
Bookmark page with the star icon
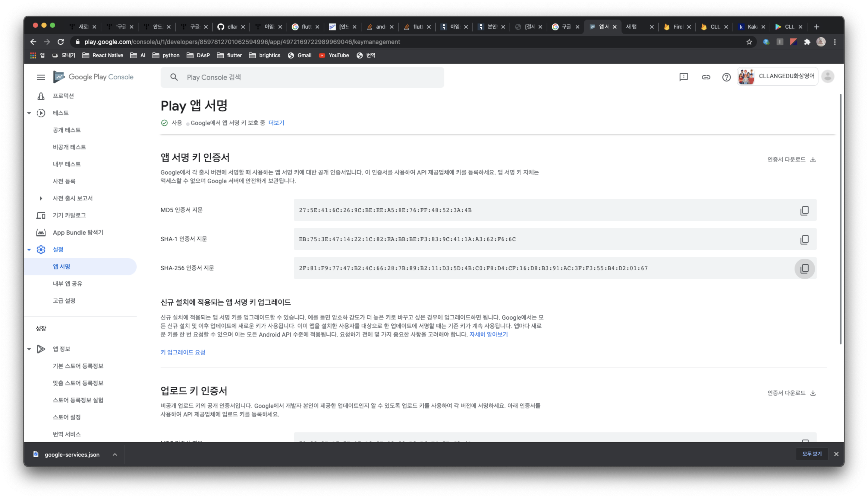coord(749,42)
